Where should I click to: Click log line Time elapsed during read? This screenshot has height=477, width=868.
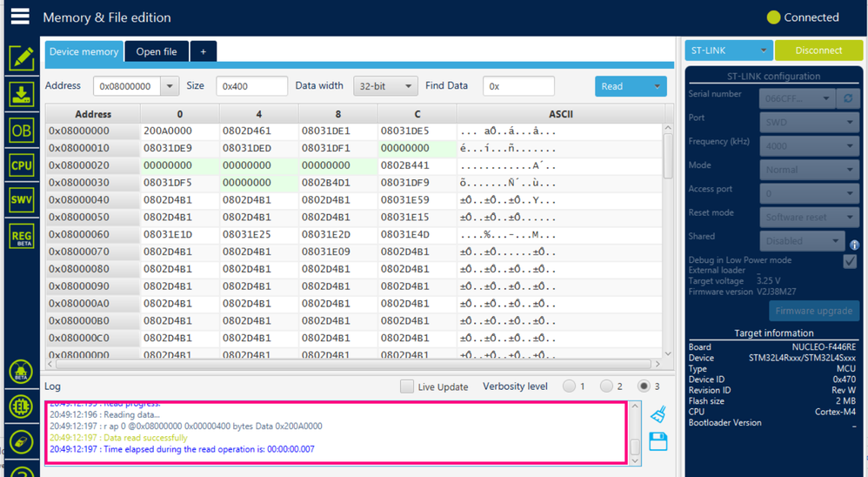[182, 449]
